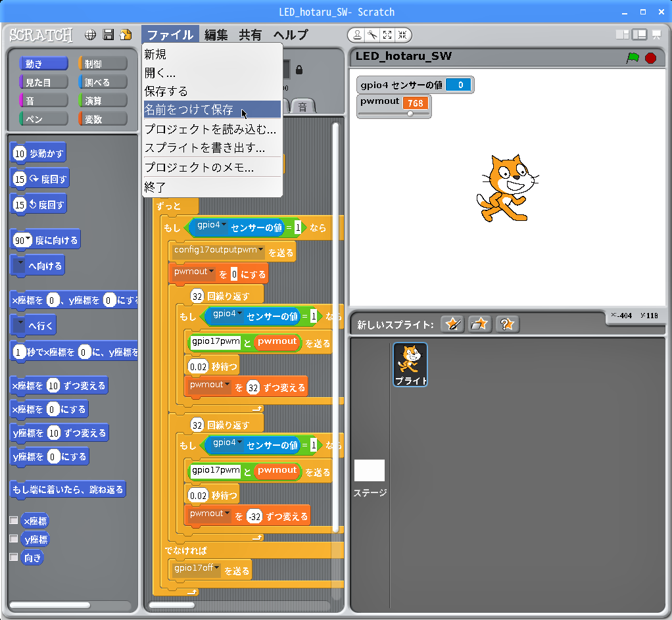Select the cat sprite thumbnail in the sprite list
The image size is (672, 620).
coord(410,364)
